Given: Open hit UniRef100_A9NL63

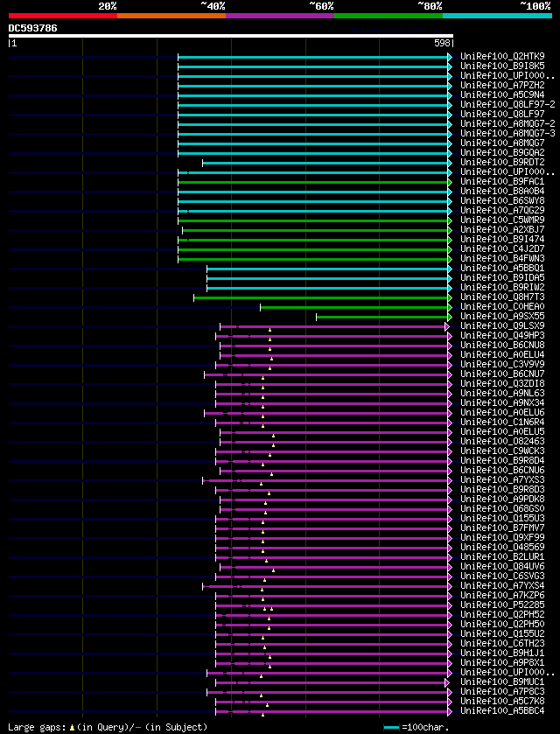Looking at the screenshot, I should tap(502, 393).
